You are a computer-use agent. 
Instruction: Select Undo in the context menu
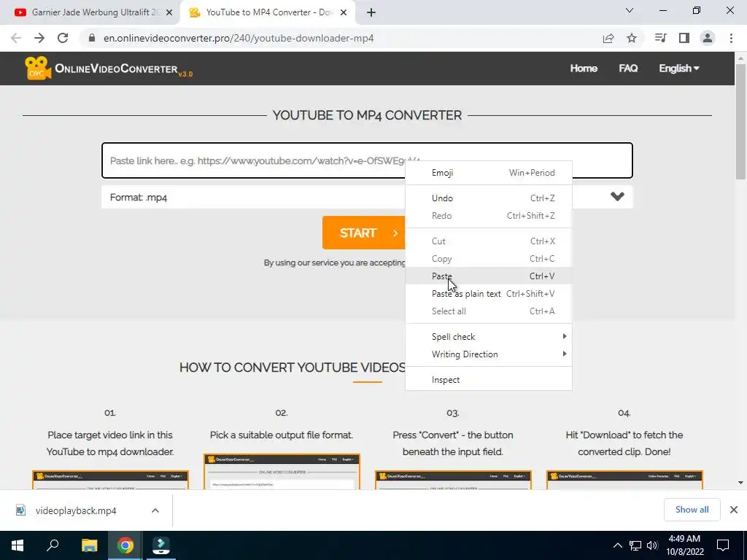pos(488,198)
